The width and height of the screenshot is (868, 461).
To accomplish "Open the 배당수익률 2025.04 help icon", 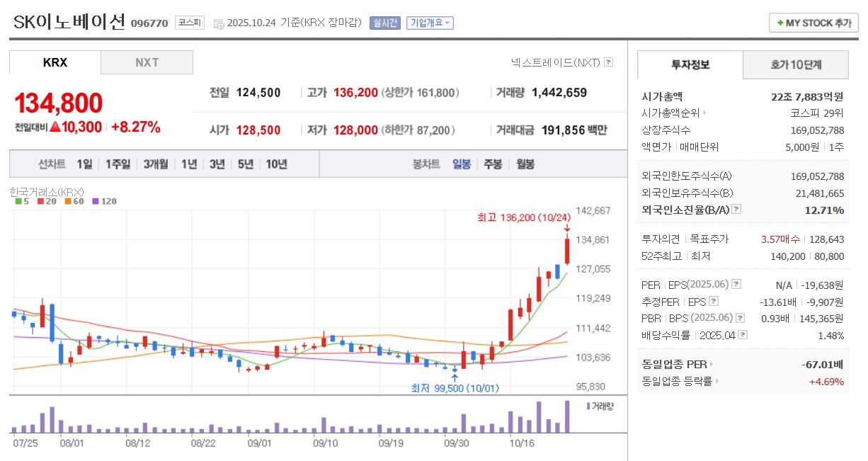I will point(743,334).
